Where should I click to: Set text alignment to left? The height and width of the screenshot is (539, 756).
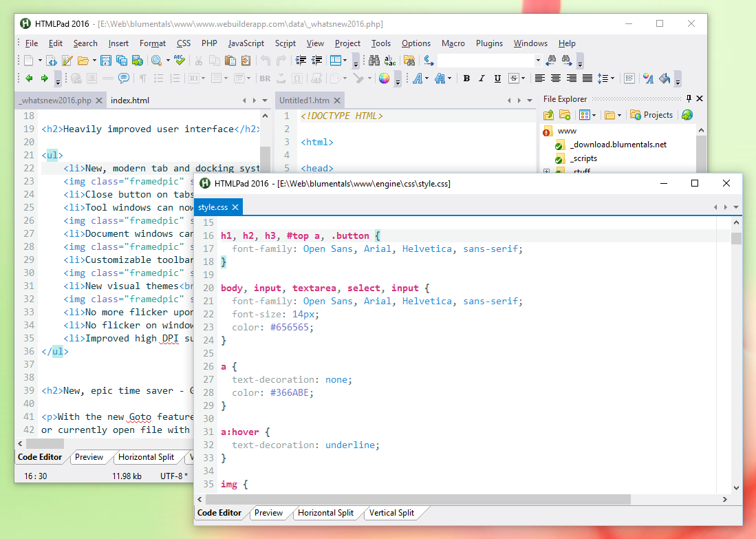tap(540, 78)
